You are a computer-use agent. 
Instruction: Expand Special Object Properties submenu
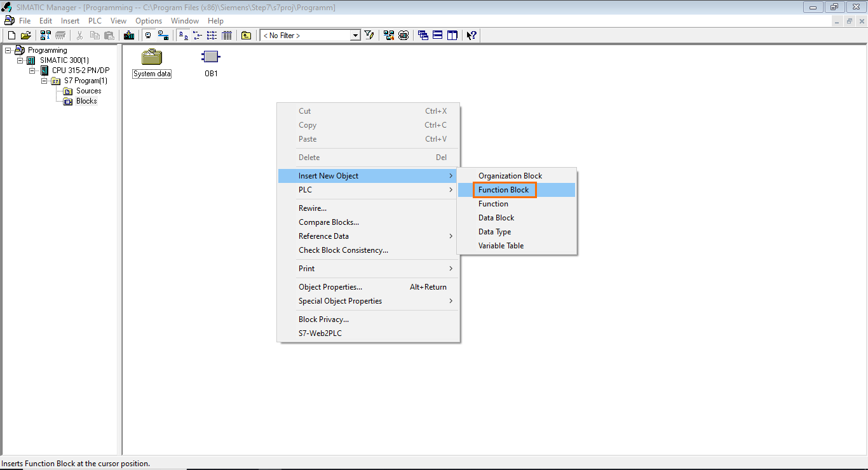pyautogui.click(x=368, y=301)
